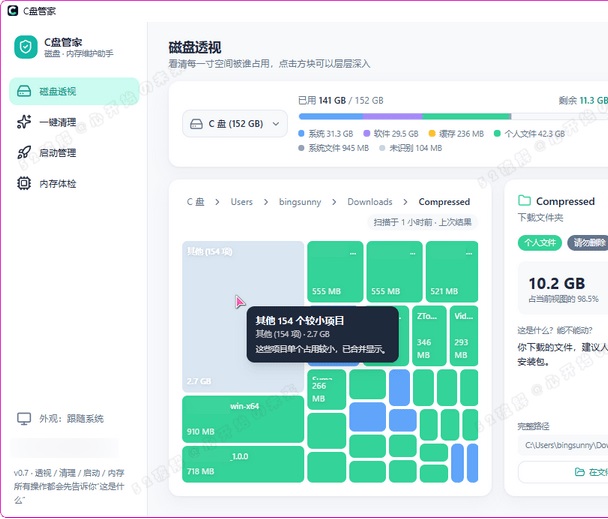Screen dimensions: 608x519
Task: Click the open-folder icon on the bottom button
Action: click(x=580, y=472)
